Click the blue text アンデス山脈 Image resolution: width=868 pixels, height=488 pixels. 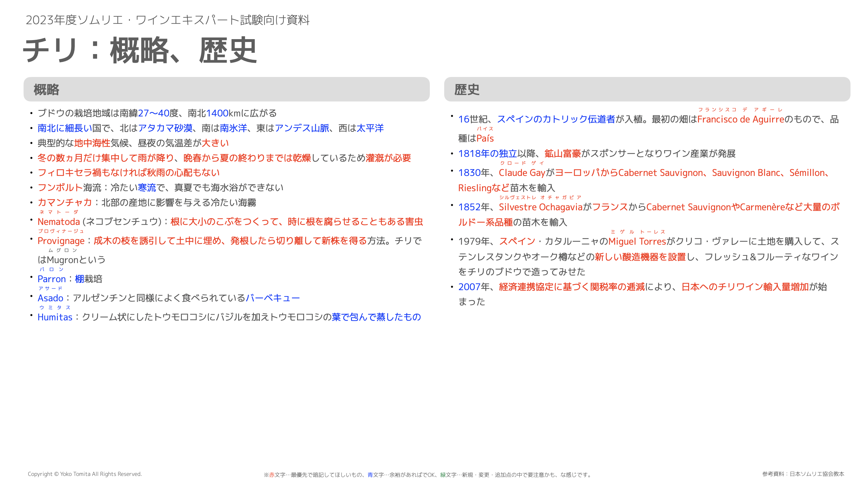point(302,128)
